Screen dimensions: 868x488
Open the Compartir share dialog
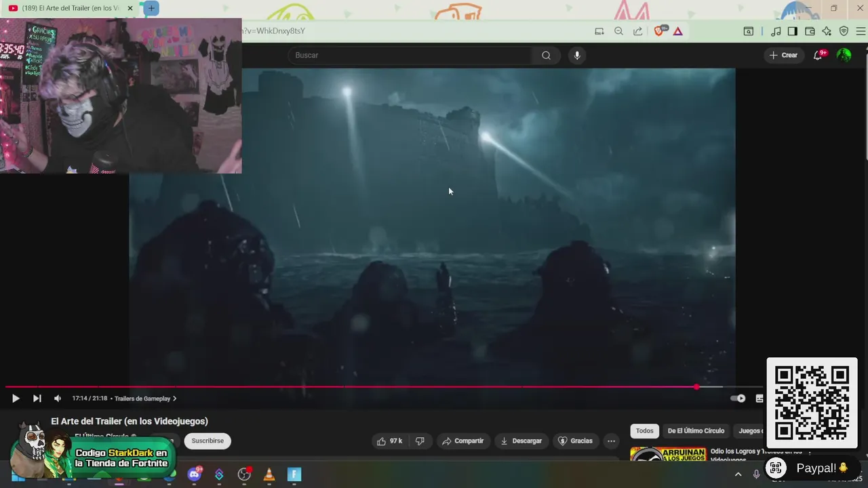point(462,441)
